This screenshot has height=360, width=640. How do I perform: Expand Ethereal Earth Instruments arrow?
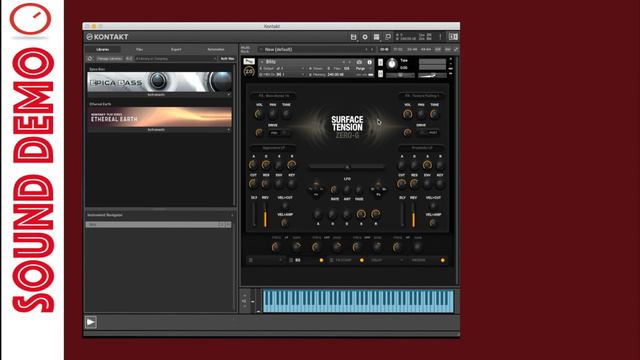click(x=229, y=130)
